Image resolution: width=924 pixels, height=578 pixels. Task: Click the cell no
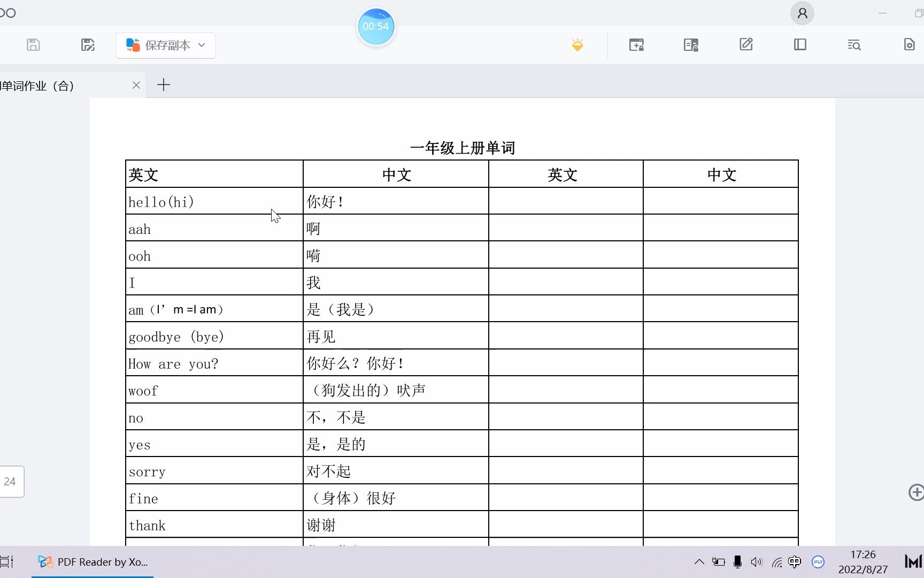pos(214,417)
